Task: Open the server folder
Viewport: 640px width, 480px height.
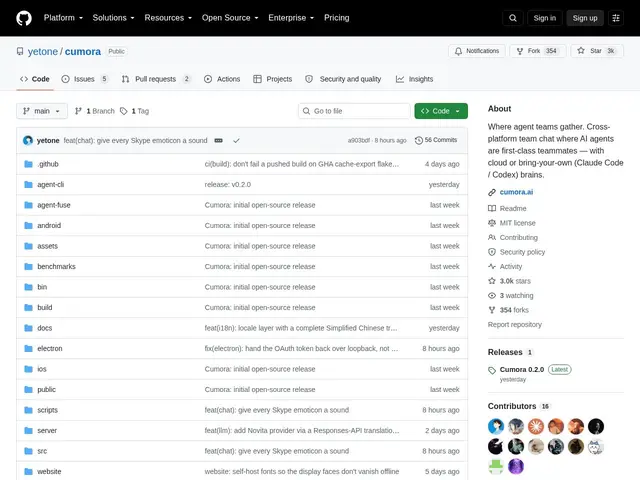Action: [x=47, y=431]
